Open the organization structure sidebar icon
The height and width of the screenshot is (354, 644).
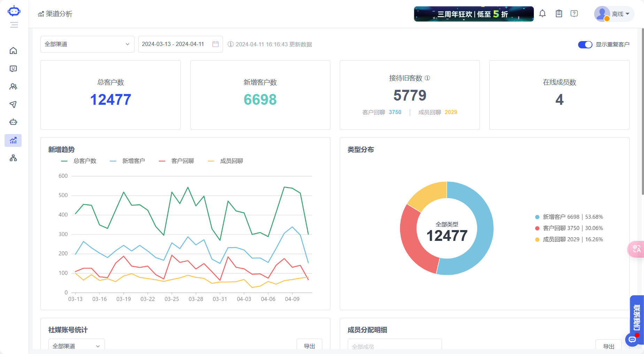pos(13,158)
